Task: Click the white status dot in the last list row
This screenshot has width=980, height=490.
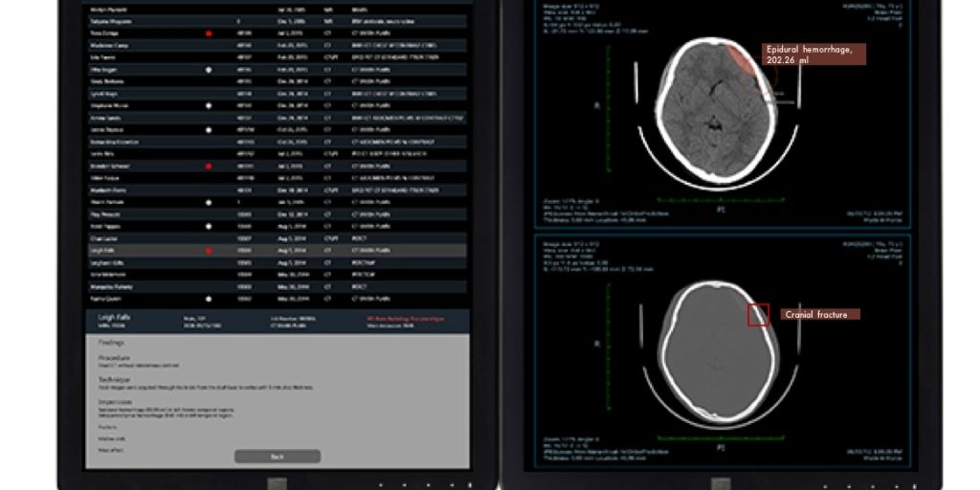Action: pyautogui.click(x=209, y=299)
